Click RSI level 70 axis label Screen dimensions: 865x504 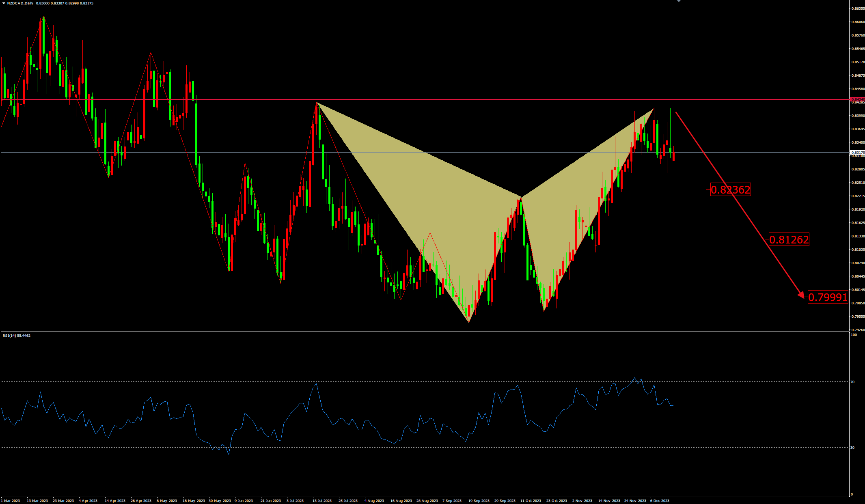[x=852, y=382]
